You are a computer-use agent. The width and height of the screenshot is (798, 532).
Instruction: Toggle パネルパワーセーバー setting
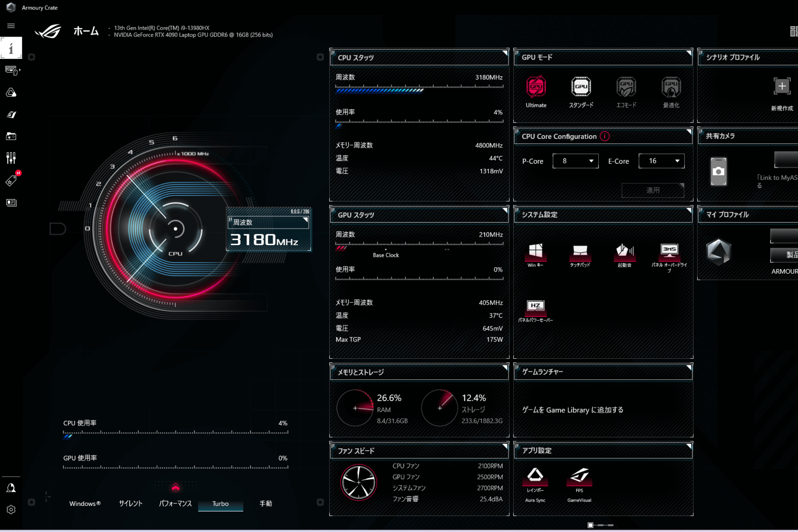[x=535, y=311]
